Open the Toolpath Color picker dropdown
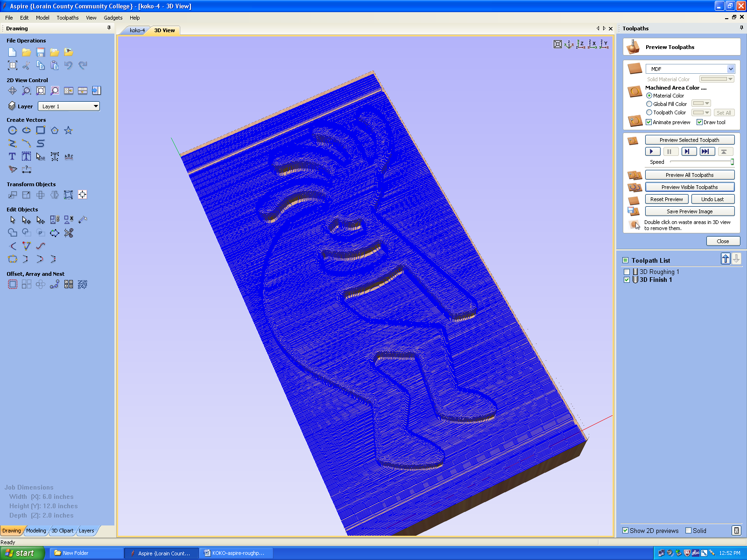Image resolution: width=747 pixels, height=560 pixels. point(701,112)
